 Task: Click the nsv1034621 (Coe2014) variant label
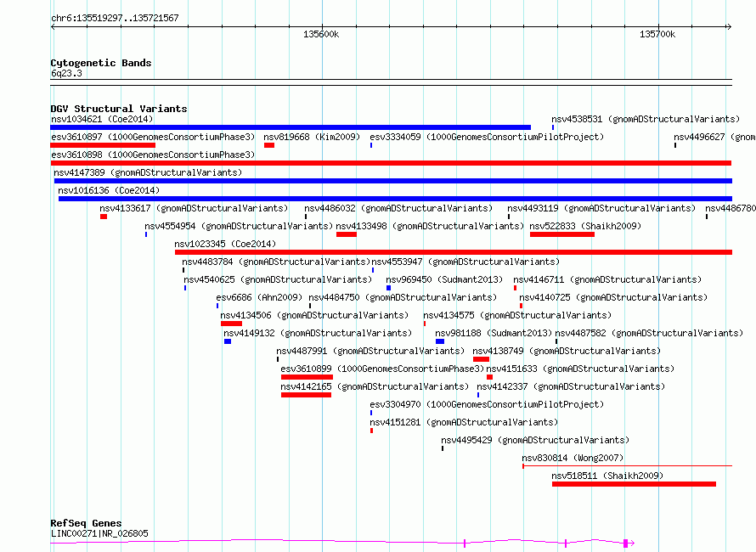click(x=102, y=119)
